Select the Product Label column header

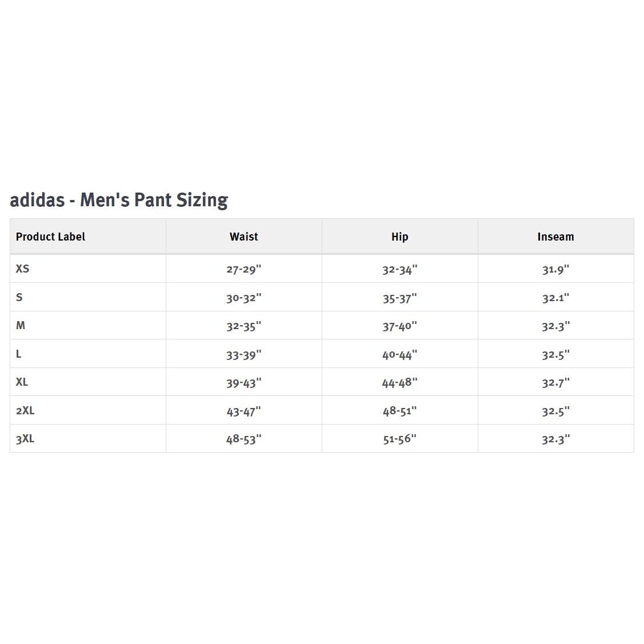pos(50,237)
